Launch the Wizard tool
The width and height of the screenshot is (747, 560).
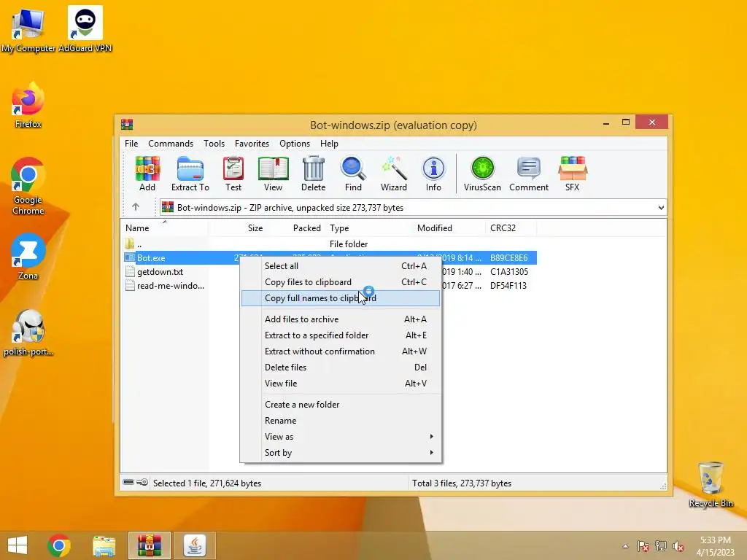click(x=393, y=174)
